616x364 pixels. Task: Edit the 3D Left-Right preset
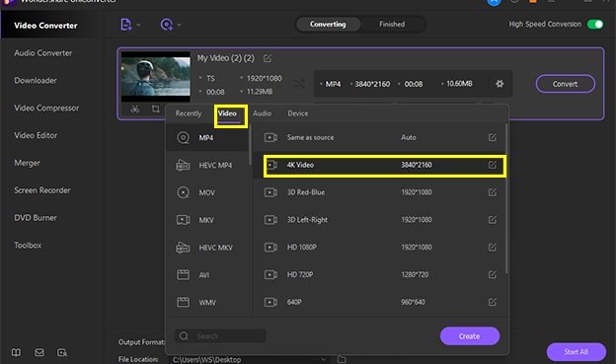point(493,220)
